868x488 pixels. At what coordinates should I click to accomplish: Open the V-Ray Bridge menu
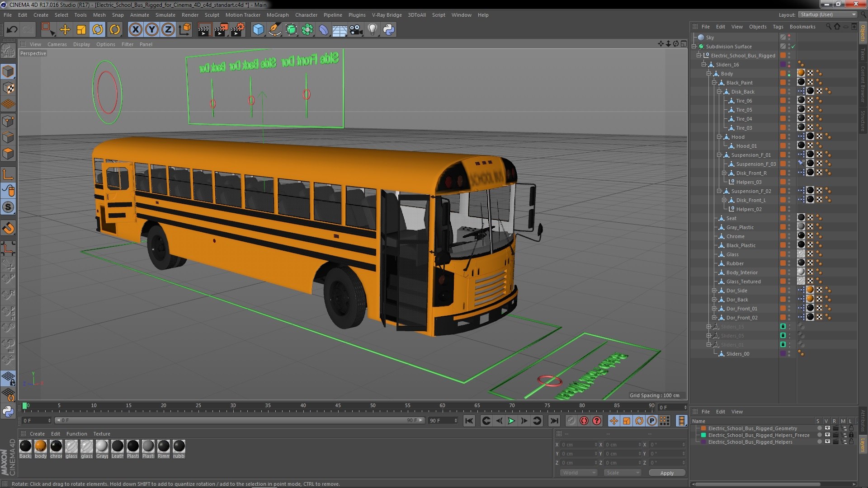[x=387, y=15]
